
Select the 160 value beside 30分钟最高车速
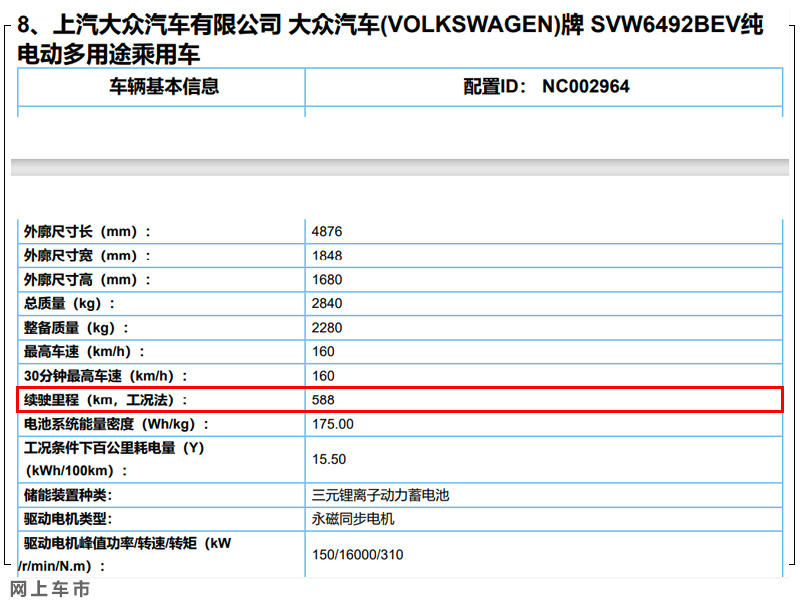(x=323, y=376)
